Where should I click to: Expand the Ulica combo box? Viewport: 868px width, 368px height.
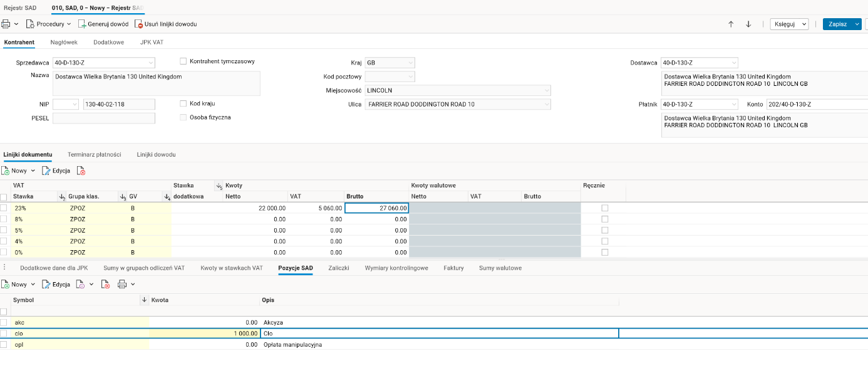tap(546, 104)
